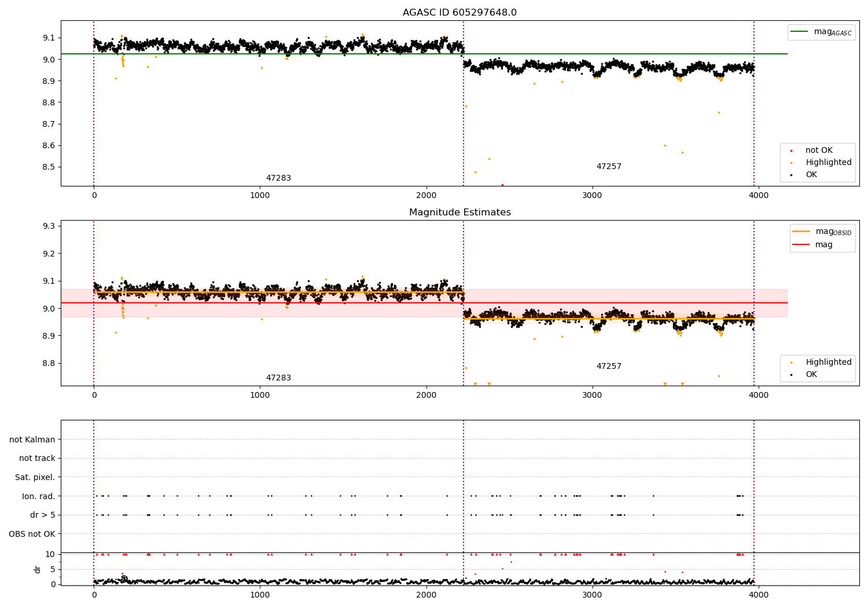Click the 'dr > 5' axis label
The width and height of the screenshot is (868, 608).
(43, 515)
